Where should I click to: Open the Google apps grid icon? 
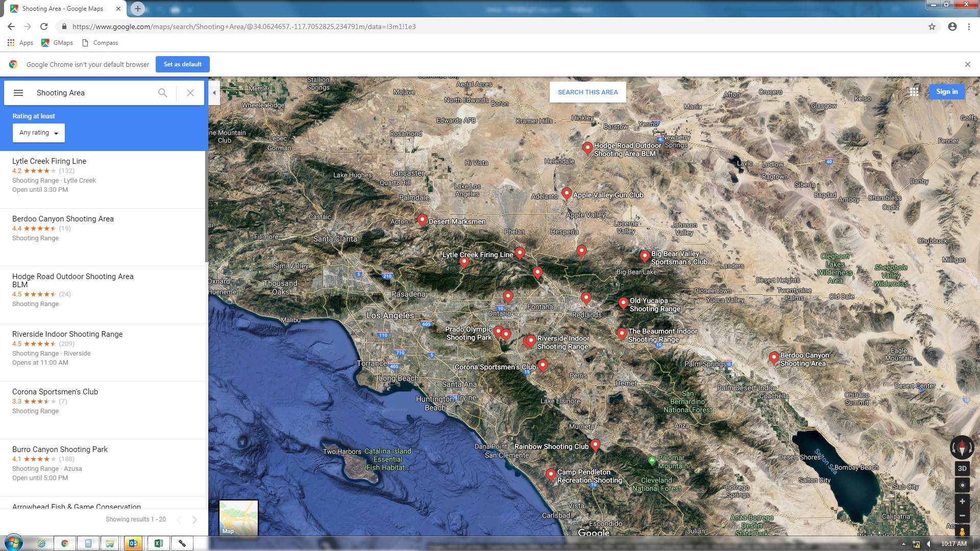[914, 92]
